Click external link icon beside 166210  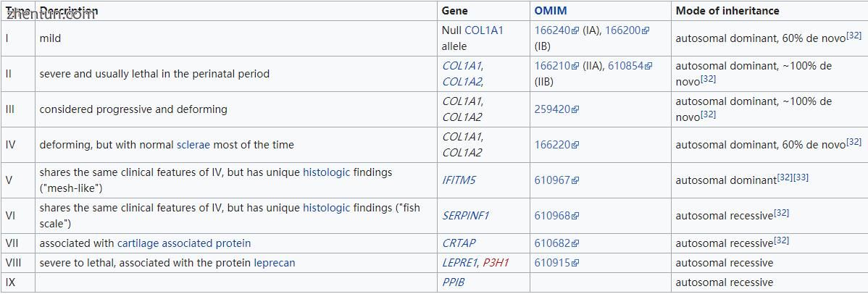[x=576, y=67]
